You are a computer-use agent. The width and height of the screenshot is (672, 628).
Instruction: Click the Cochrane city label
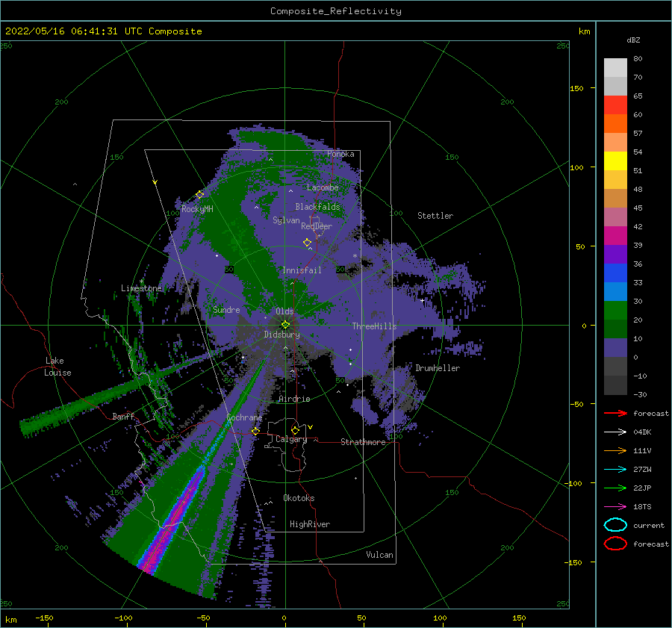tap(244, 417)
